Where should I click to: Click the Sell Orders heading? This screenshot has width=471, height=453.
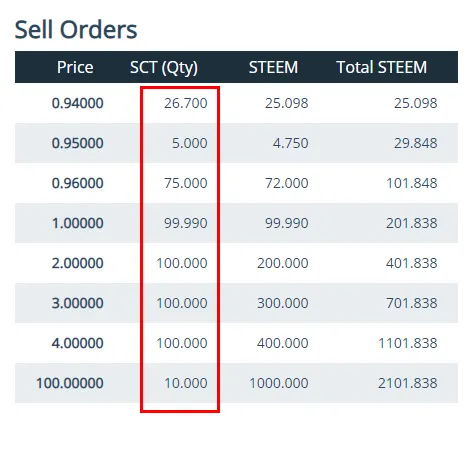click(76, 29)
